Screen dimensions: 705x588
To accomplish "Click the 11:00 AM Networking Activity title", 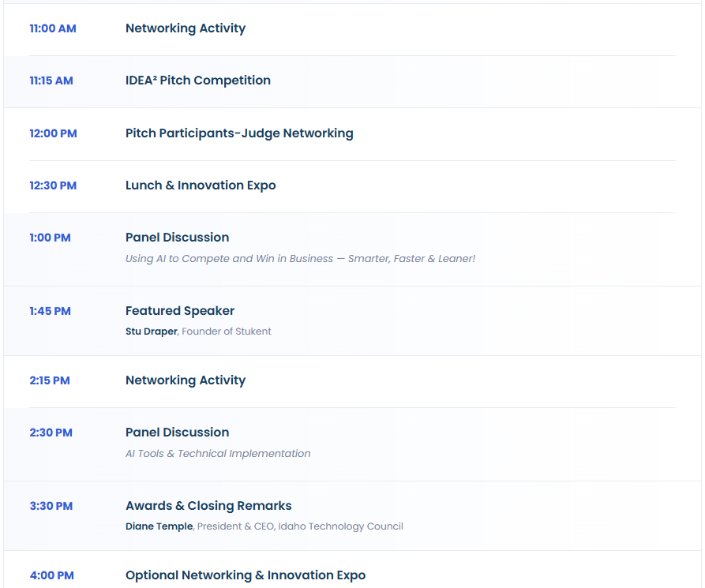I will click(x=186, y=28).
